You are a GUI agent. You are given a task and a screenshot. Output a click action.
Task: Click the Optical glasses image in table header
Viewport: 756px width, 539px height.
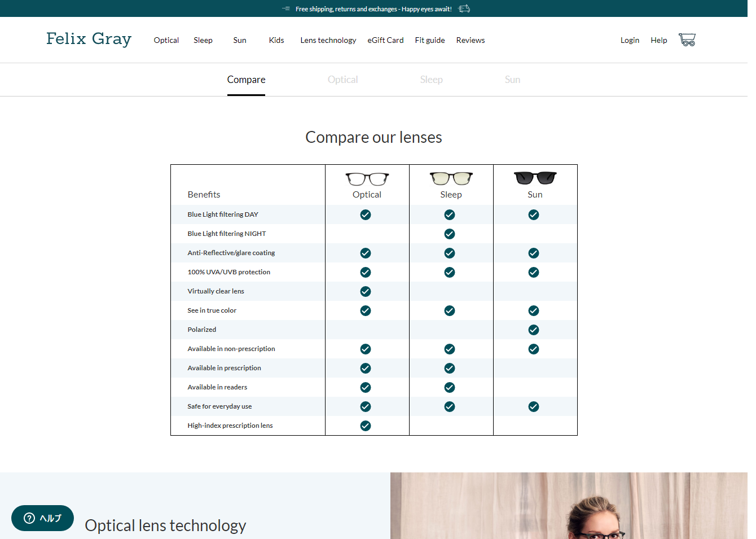click(x=367, y=179)
